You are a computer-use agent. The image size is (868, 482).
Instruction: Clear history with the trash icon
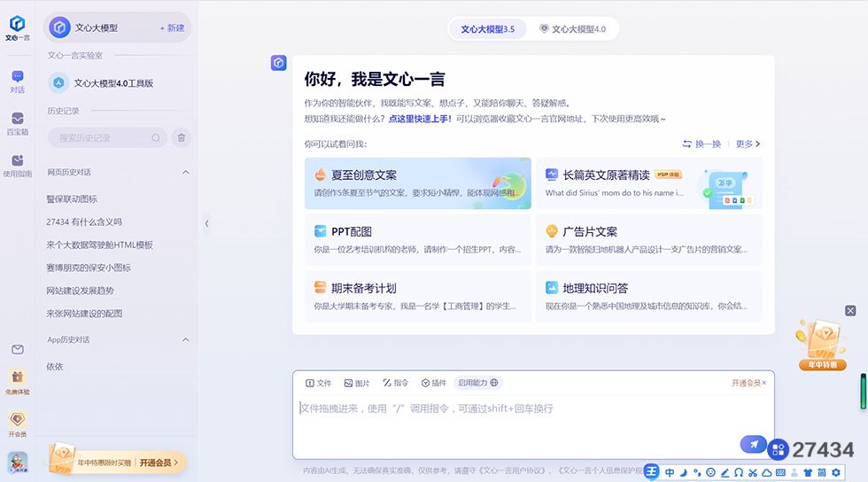(x=181, y=137)
